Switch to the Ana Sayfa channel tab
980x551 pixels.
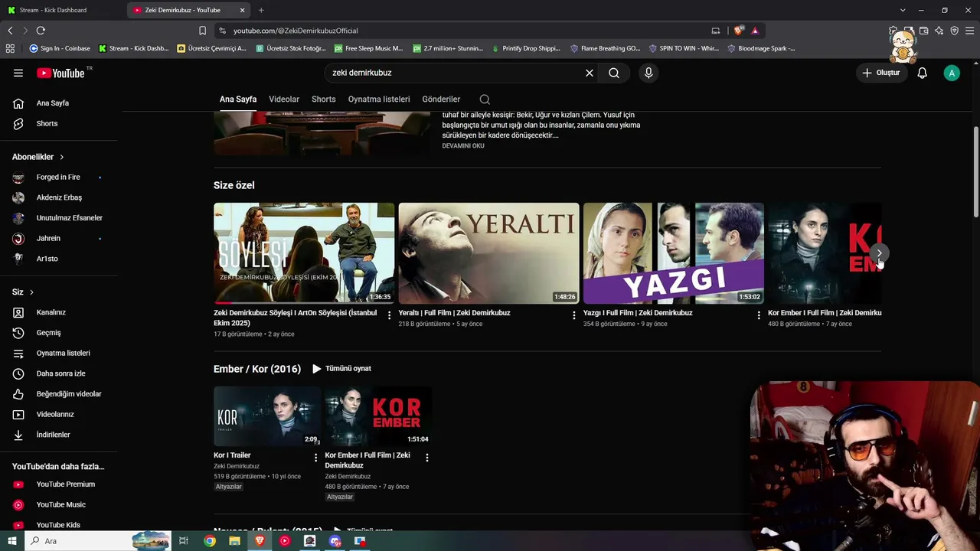(238, 99)
